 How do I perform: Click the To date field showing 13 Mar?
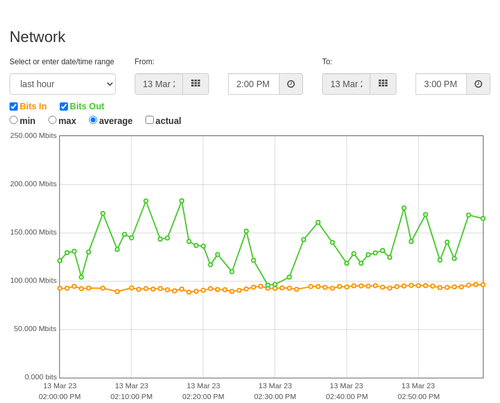346,84
